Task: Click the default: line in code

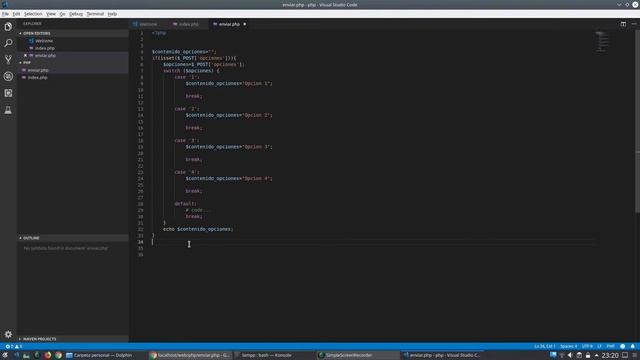Action: [185, 204]
